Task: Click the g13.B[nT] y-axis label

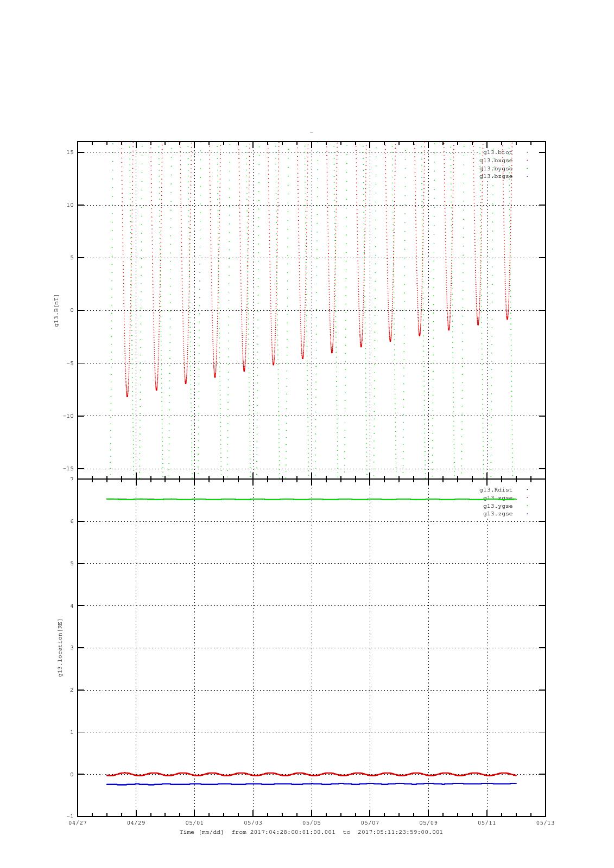Action: click(56, 310)
